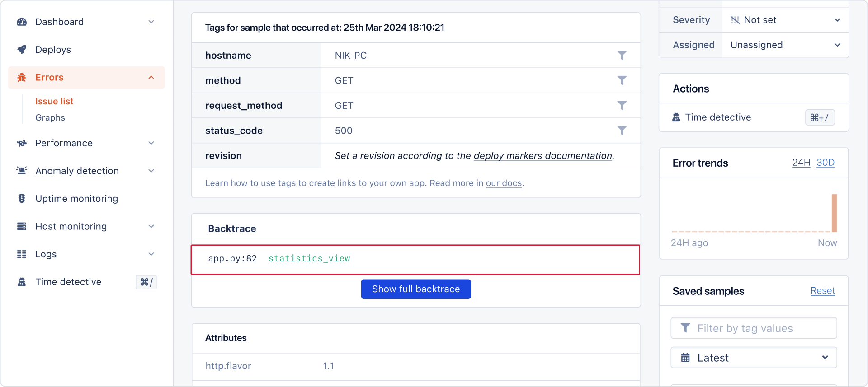Click Show full backtrace button
Screen dimensions: 868x387
click(415, 289)
